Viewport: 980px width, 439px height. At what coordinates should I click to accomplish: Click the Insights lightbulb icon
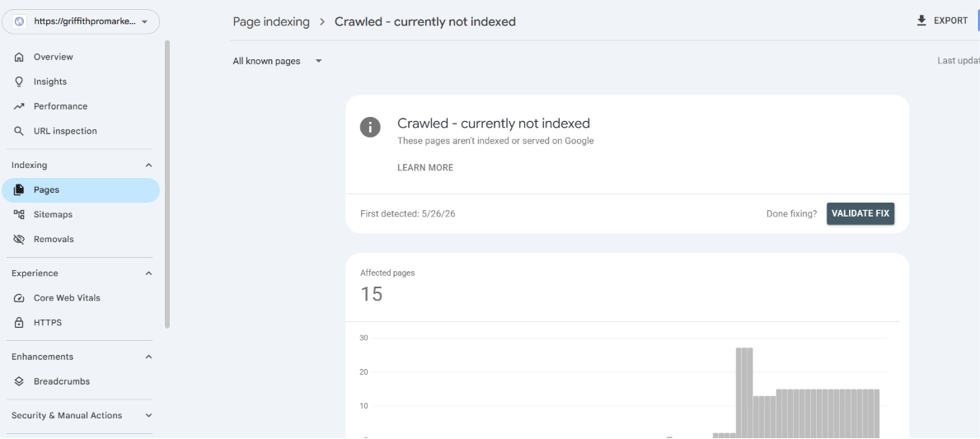pos(19,82)
